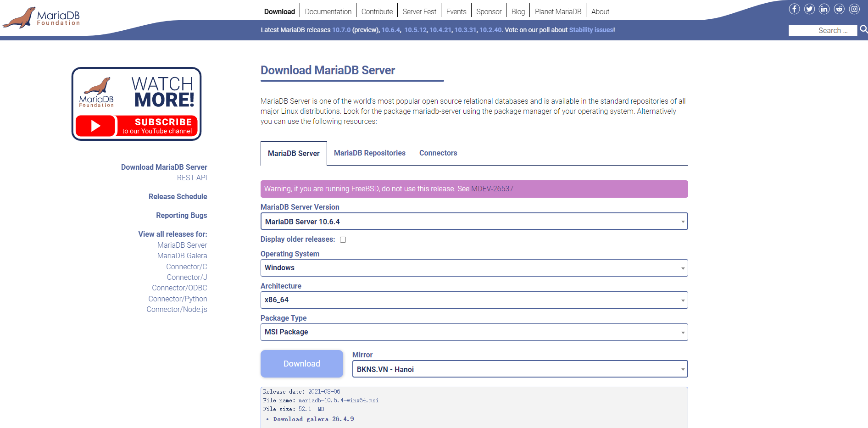The height and width of the screenshot is (428, 868).
Task: Open the Documentation menu item
Action: coord(328,11)
